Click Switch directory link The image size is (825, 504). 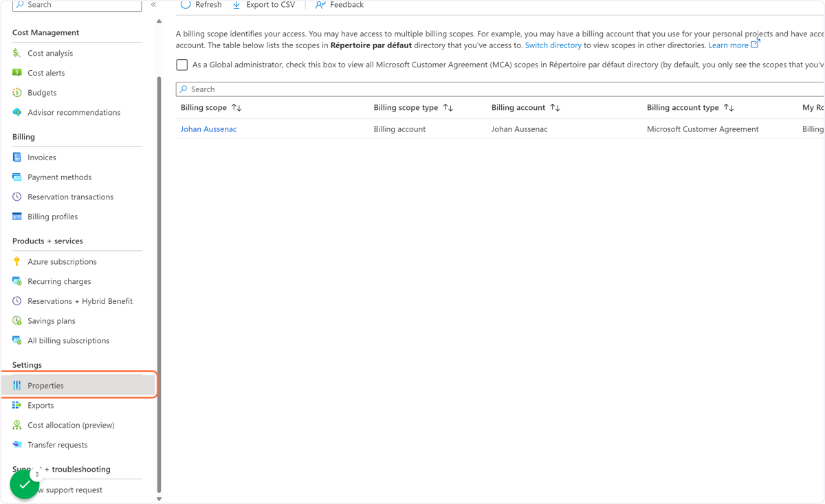pyautogui.click(x=553, y=45)
